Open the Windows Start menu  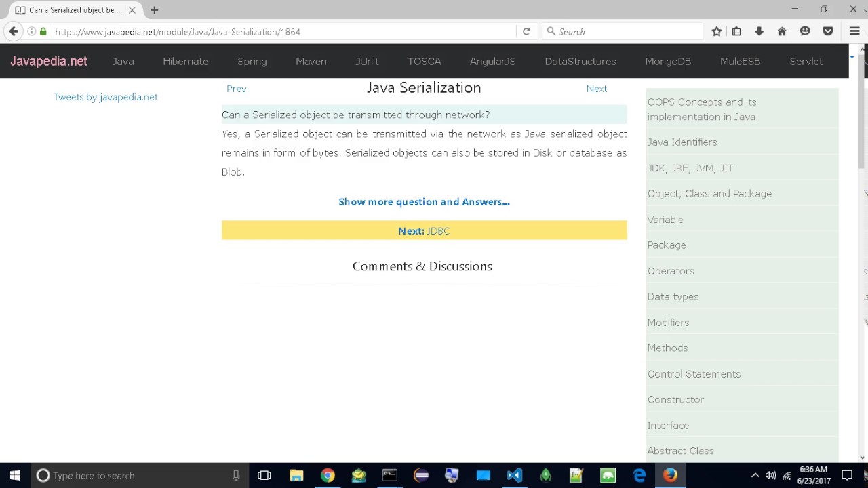[x=15, y=475]
